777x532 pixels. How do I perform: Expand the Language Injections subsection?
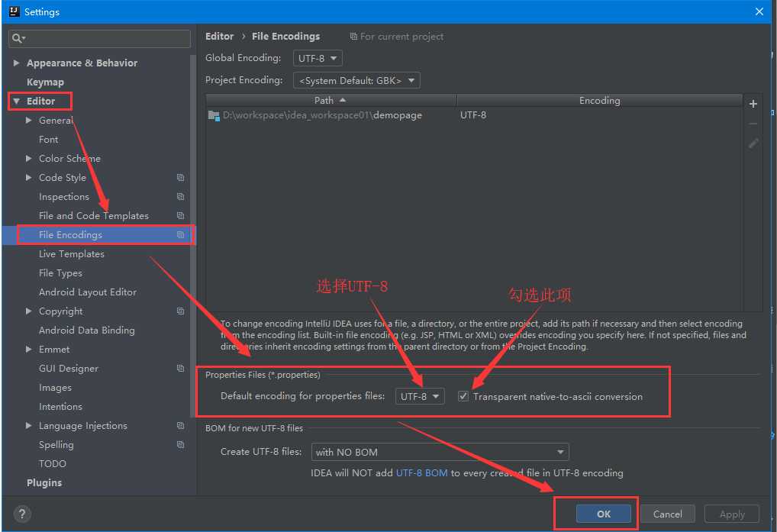tap(29, 425)
